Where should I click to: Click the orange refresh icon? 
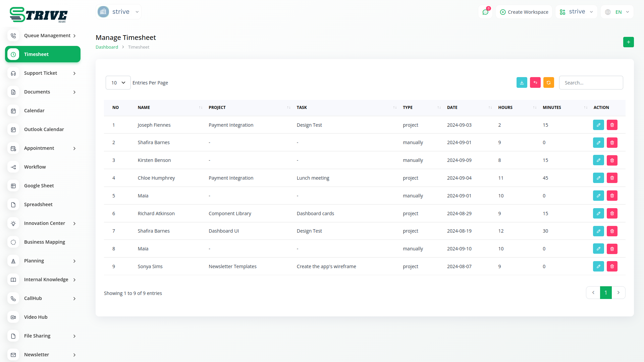pos(548,82)
